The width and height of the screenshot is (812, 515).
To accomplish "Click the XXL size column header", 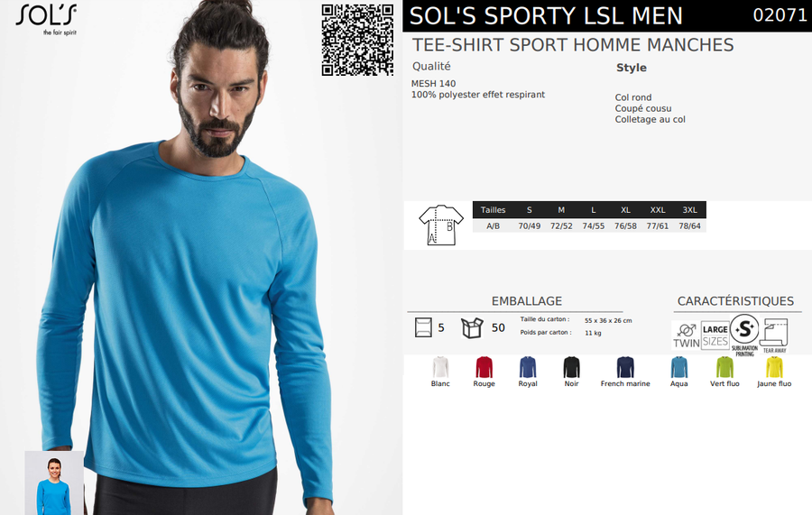I will click(x=658, y=209).
